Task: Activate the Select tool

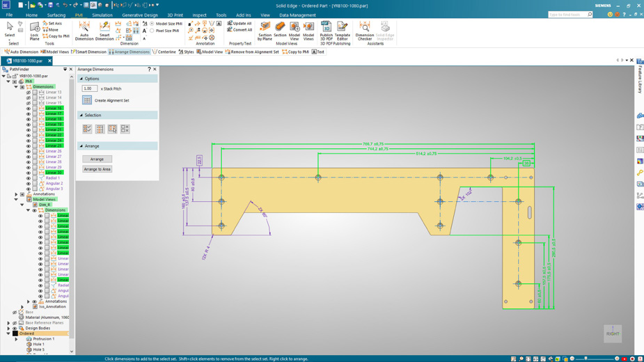Action: [x=10, y=29]
